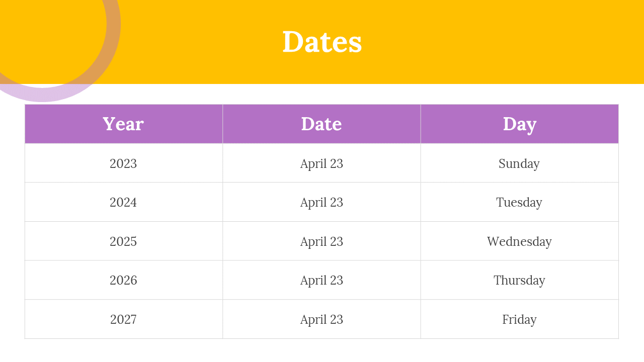Image resolution: width=644 pixels, height=362 pixels.
Task: Select April 23 in the 2023 row
Action: click(321, 163)
